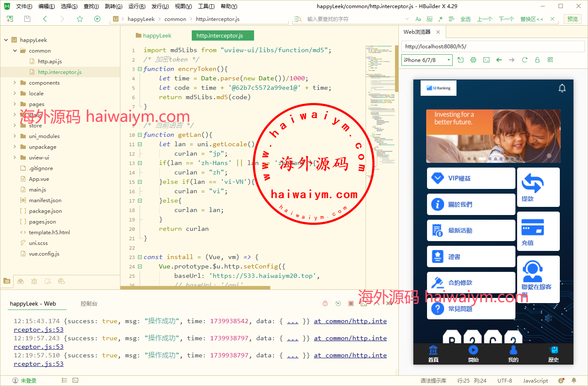The image size is (588, 386).
Task: Toggle whole word match search option
Action: point(429,19)
